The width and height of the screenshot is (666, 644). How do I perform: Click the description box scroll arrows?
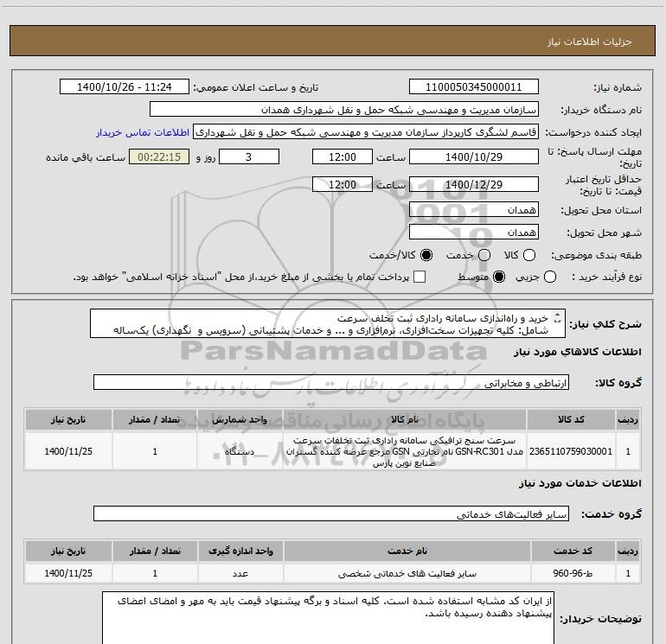(558, 318)
